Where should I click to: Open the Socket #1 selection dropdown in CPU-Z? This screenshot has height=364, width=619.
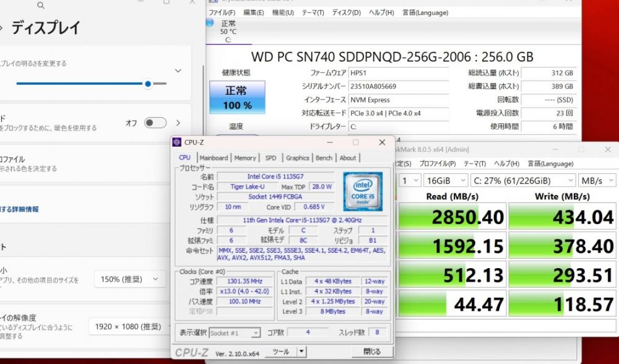coord(235,333)
